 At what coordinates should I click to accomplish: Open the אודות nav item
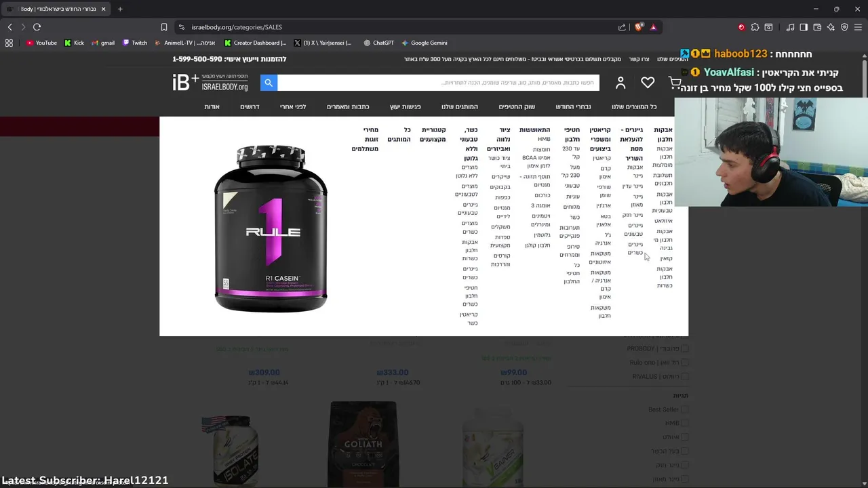pyautogui.click(x=212, y=107)
